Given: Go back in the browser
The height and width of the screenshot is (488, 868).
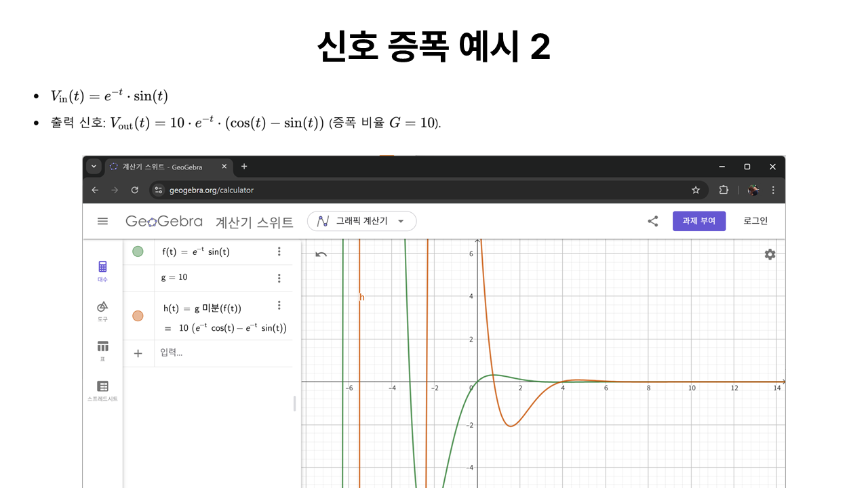Looking at the screenshot, I should [x=95, y=190].
